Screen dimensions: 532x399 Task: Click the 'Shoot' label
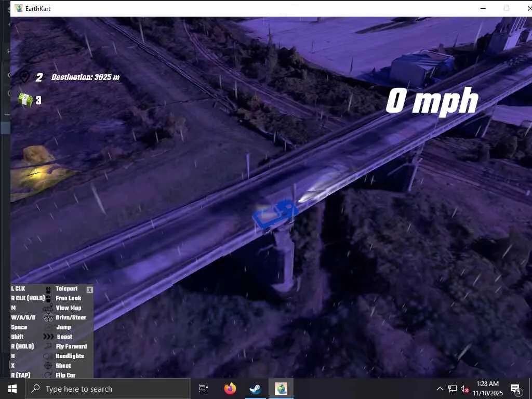(63, 365)
